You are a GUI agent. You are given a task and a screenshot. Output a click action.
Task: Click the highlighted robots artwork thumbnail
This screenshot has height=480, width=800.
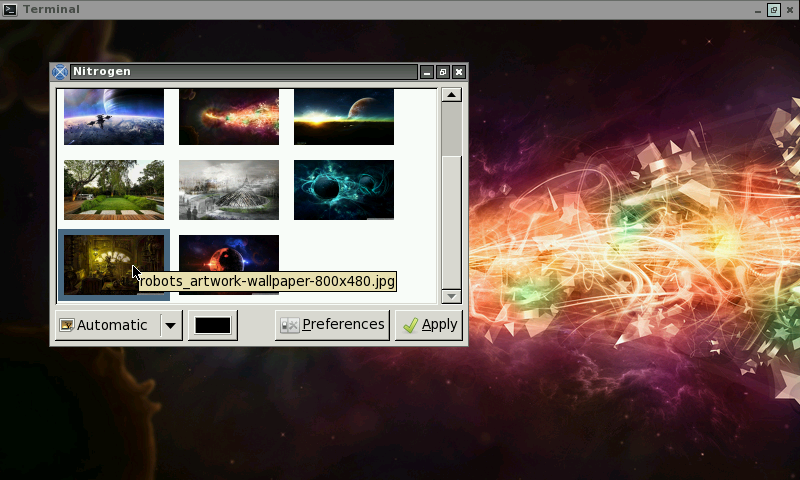(114, 265)
